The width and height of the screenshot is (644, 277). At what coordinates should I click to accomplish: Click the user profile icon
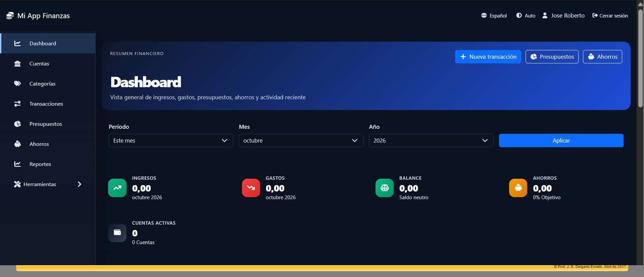click(x=545, y=15)
